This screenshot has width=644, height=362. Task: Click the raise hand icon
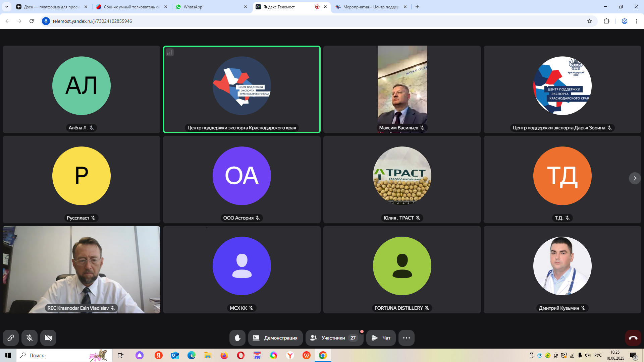click(237, 338)
